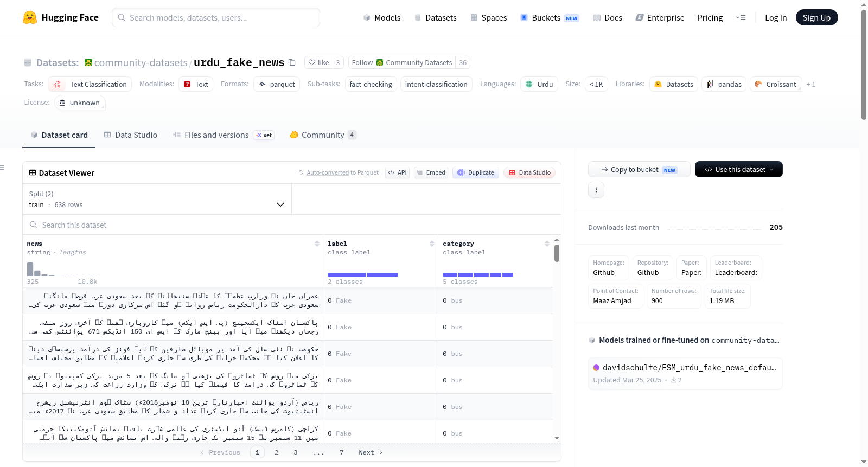Screen dimensions: 868x467
Task: Click the Embed button
Action: point(431,172)
